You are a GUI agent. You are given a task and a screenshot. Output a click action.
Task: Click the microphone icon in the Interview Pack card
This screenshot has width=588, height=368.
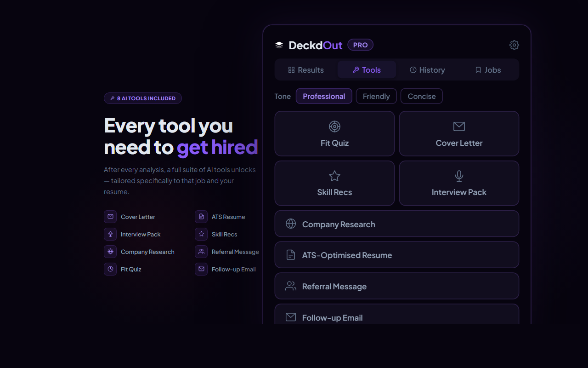(x=459, y=176)
